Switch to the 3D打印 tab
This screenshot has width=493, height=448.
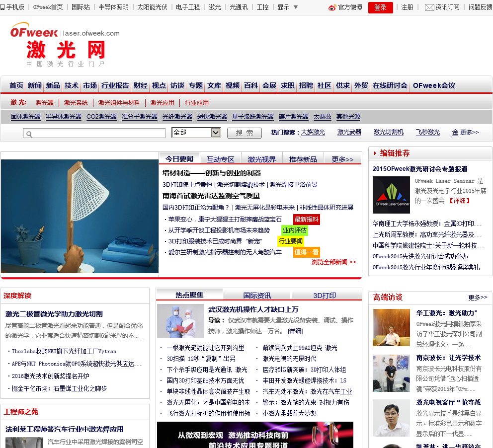coord(325,296)
